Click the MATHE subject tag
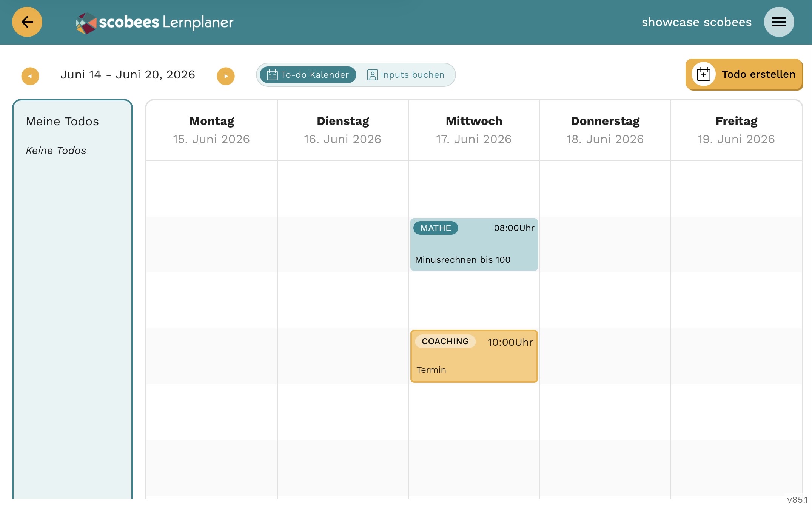This screenshot has height=511, width=812. click(436, 228)
